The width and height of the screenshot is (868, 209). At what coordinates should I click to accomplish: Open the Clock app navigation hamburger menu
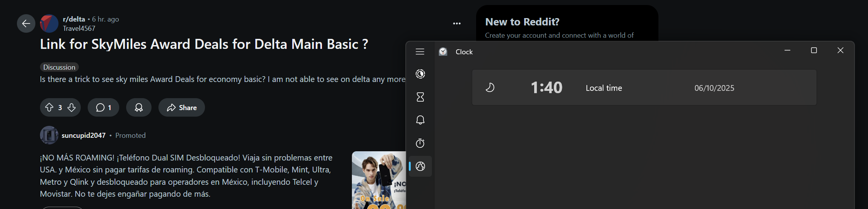(420, 52)
